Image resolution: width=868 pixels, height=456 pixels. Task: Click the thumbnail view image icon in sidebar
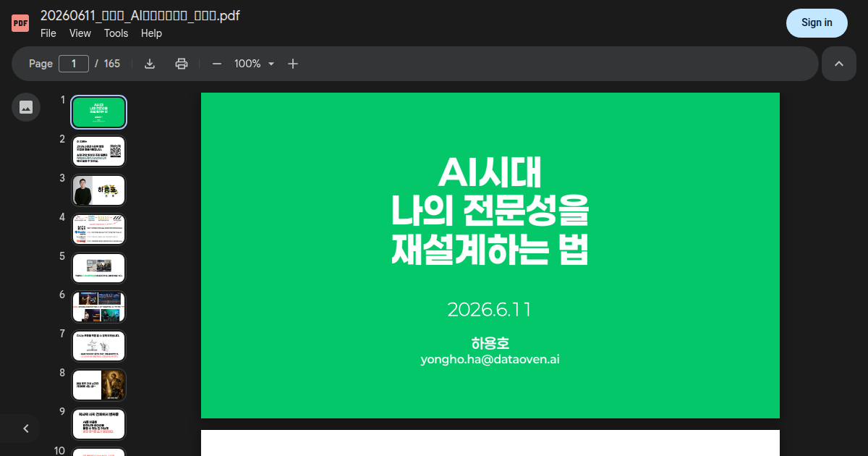(x=26, y=107)
